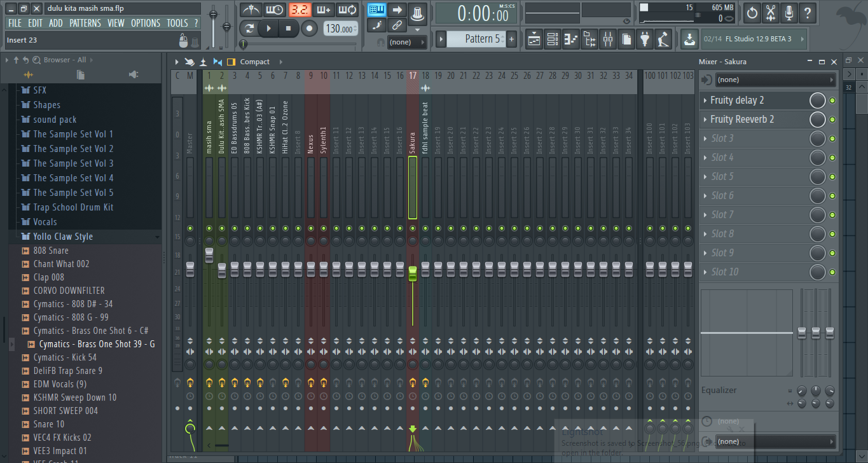Disable the Fruity delay 2 effect slot

coord(832,100)
